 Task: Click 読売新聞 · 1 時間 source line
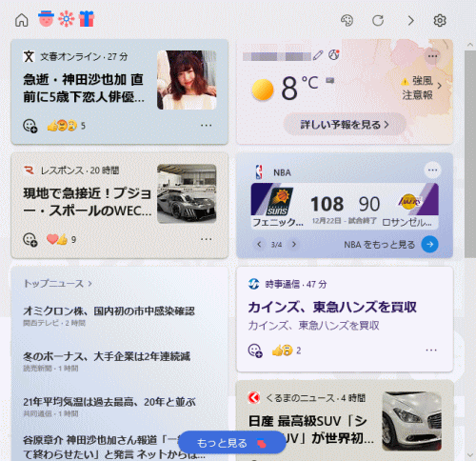coord(50,369)
